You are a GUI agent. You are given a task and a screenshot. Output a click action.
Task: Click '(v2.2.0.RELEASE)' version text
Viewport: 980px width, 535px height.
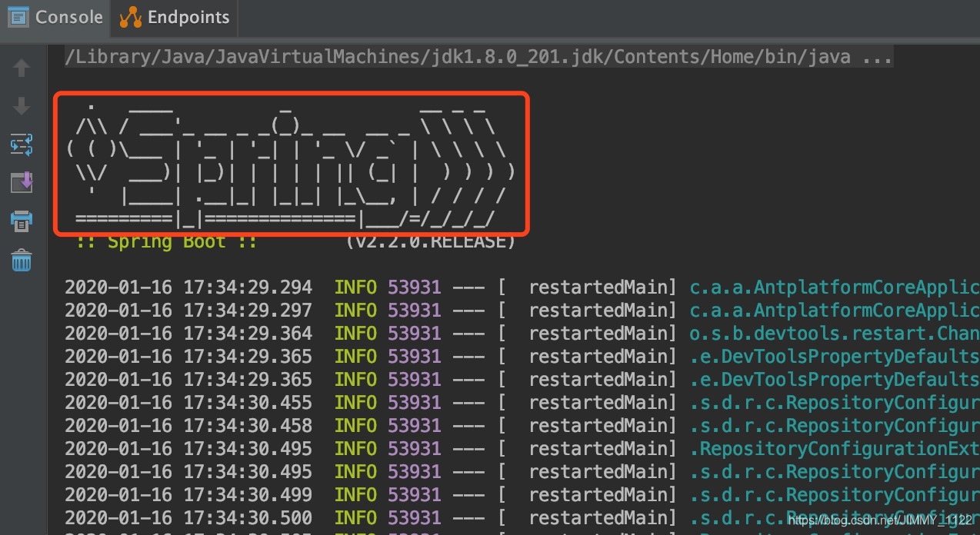point(430,241)
